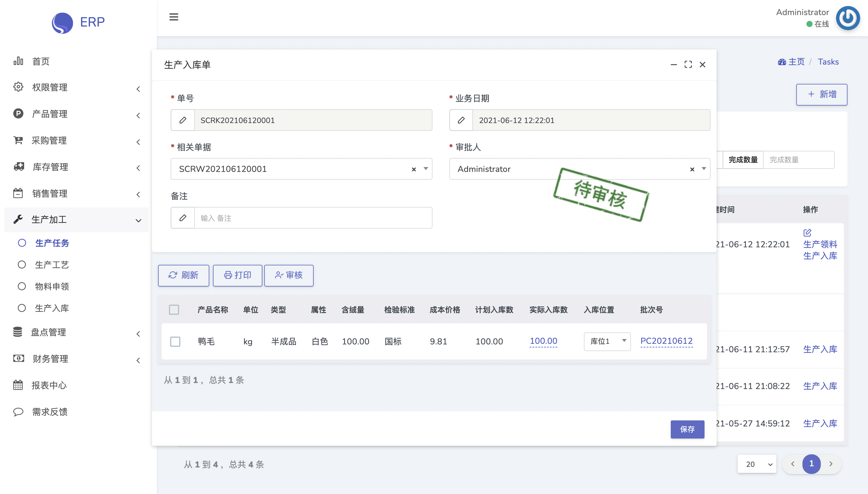868x494 pixels.
Task: Click the pencil icon beside 单号 field
Action: tap(183, 120)
